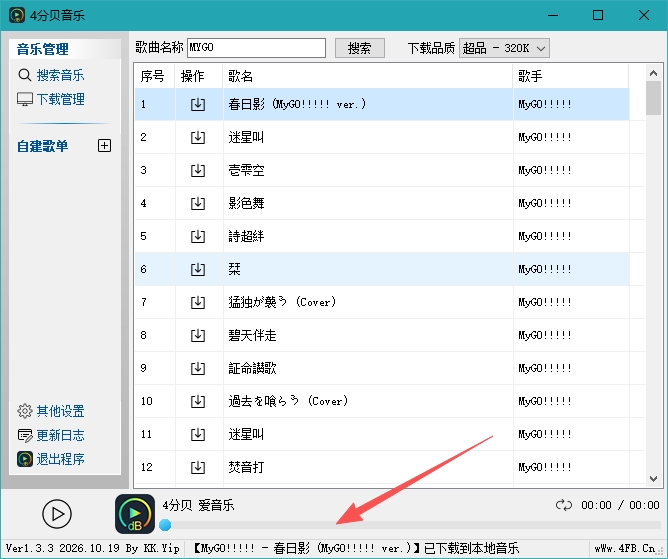Sort by the 序号 column header
This screenshot has height=559, width=668.
point(154,76)
